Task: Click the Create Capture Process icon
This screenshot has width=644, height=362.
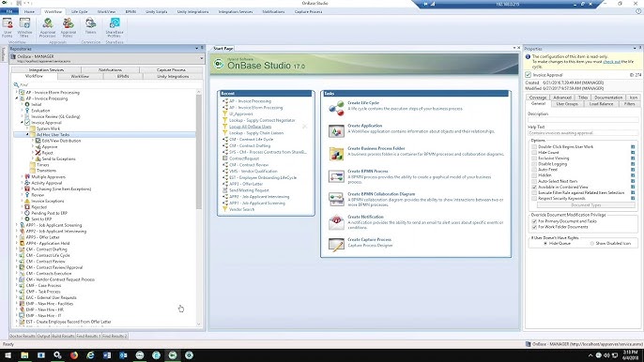Action: click(336, 245)
